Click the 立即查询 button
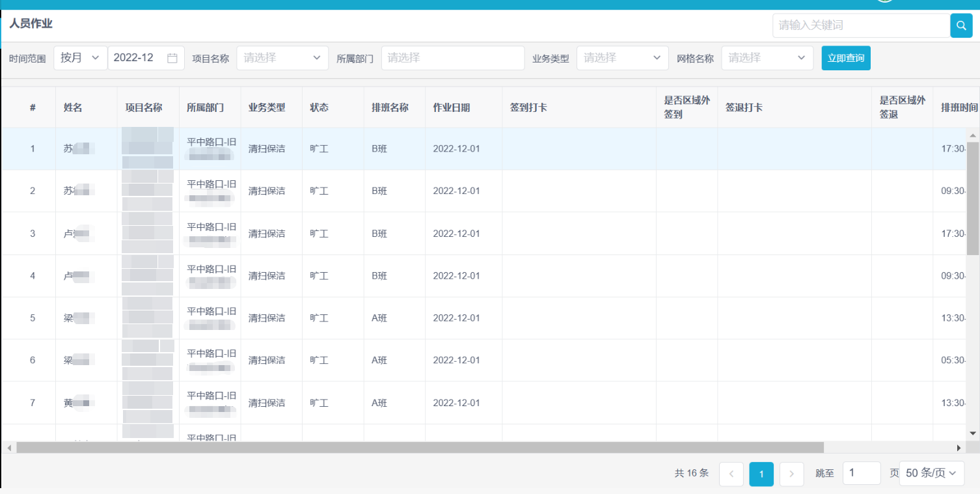The width and height of the screenshot is (980, 494). click(x=846, y=58)
